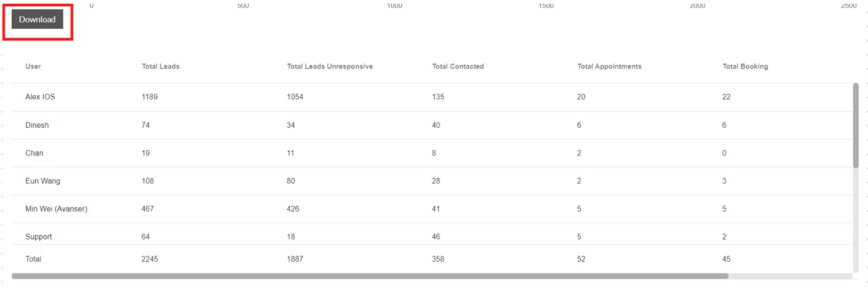Select the Alex IOS user row

(x=40, y=97)
